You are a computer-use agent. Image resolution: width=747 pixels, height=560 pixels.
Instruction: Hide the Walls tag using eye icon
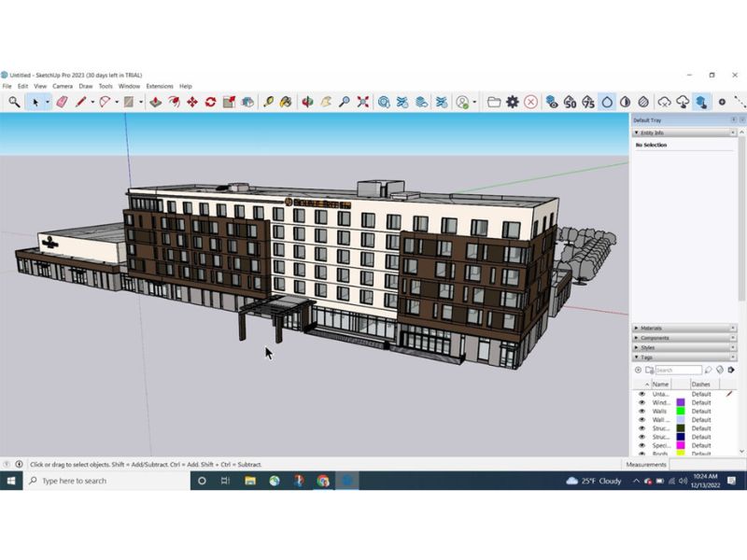pyautogui.click(x=641, y=412)
